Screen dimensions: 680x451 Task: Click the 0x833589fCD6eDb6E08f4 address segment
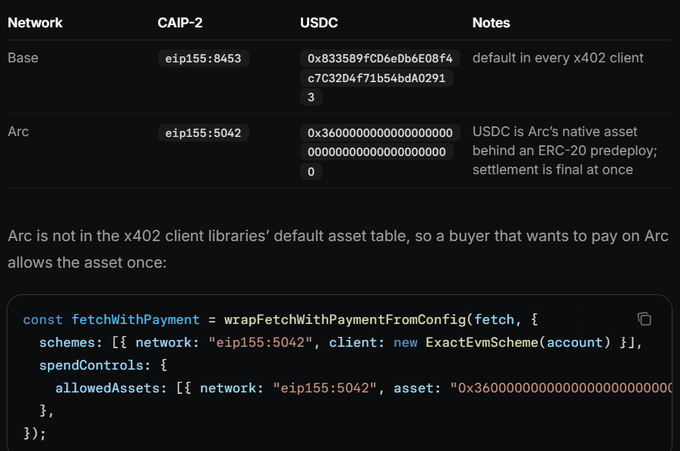[x=380, y=59]
